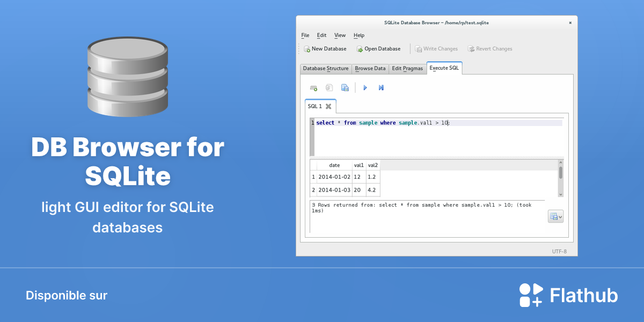Click the UTF-8 status bar label
The height and width of the screenshot is (322, 644).
click(559, 251)
